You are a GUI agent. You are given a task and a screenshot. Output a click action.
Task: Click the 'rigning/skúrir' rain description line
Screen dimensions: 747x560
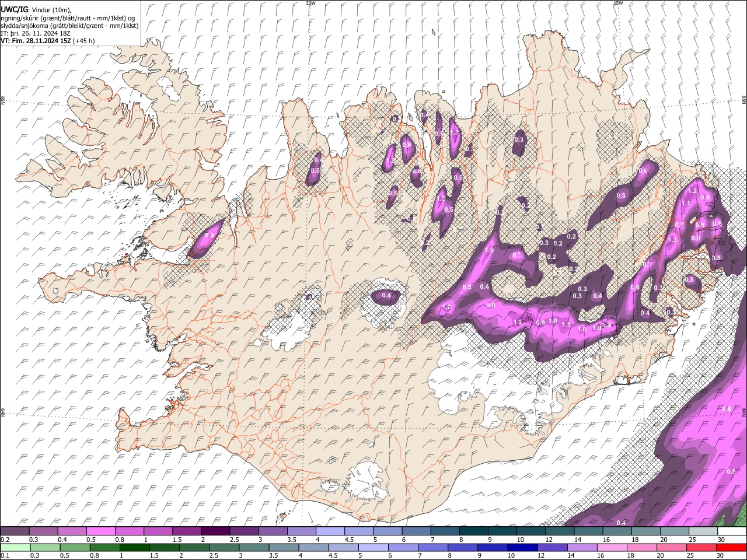68,18
